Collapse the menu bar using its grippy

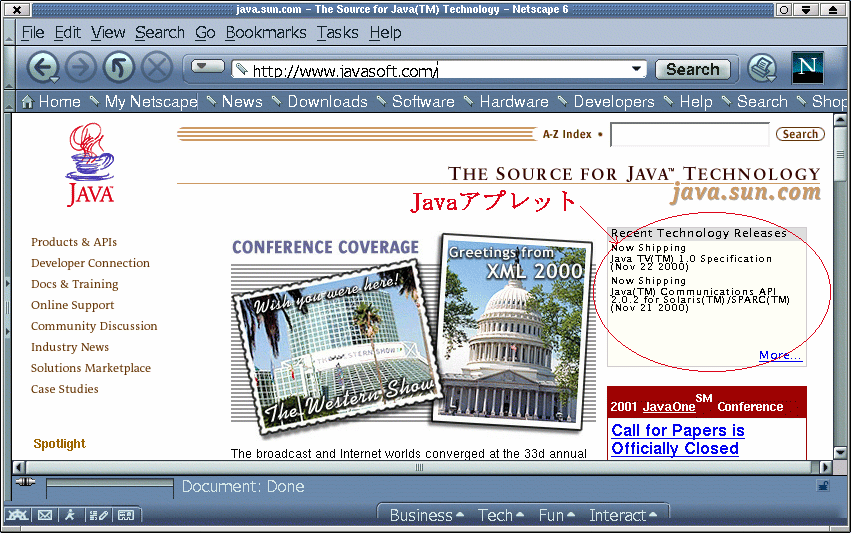(x=9, y=33)
